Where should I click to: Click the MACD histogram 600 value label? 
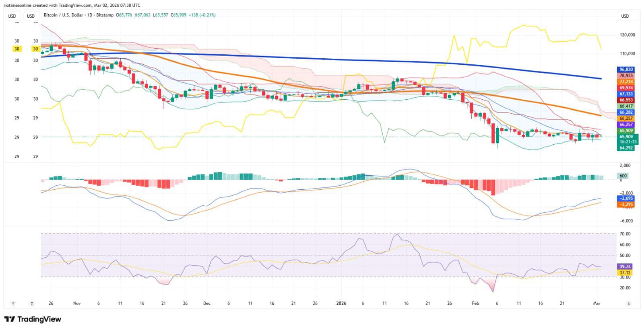click(623, 176)
